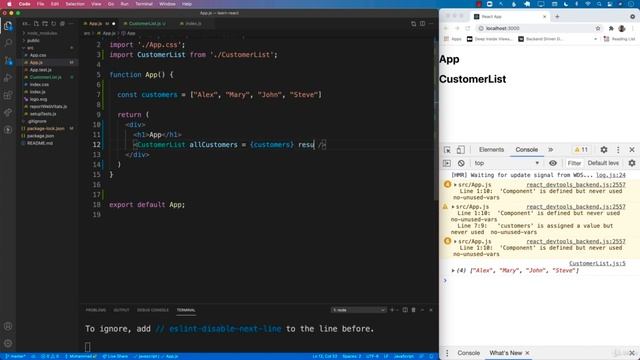Open the Apple menu
This screenshot has height=360, width=640.
[9, 4]
